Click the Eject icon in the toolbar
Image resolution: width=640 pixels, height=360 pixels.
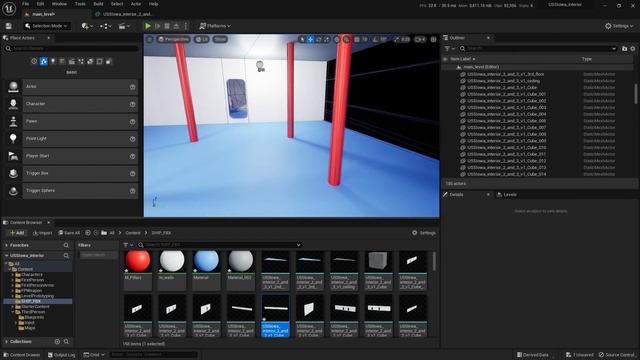(176, 26)
